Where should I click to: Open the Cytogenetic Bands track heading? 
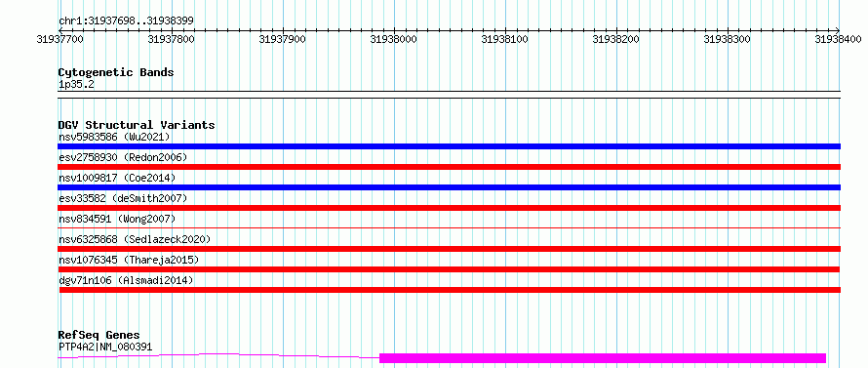(116, 72)
